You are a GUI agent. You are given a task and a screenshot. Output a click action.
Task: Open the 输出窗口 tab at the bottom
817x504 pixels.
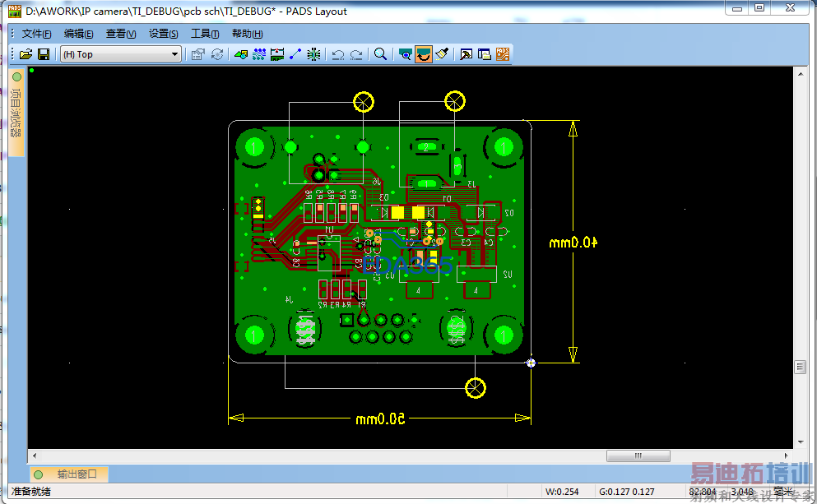click(69, 474)
